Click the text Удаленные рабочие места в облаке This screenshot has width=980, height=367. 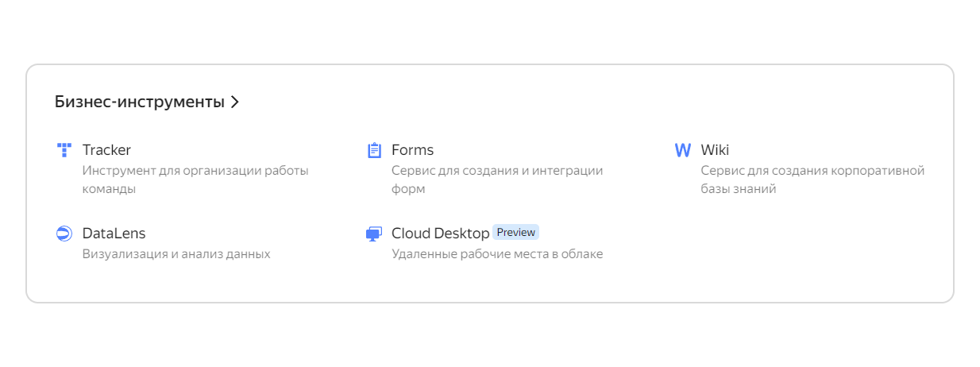coord(497,254)
